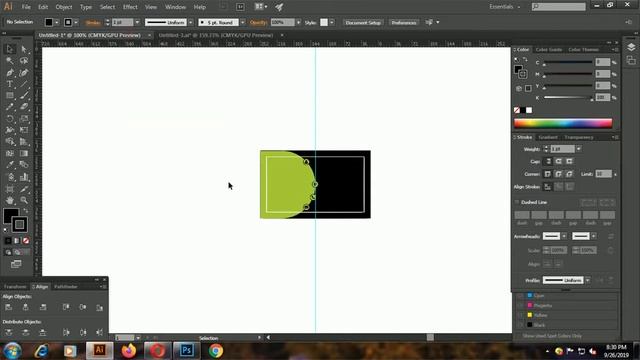This screenshot has height=360, width=640.
Task: Select the Rectangle tool
Action: click(10, 96)
